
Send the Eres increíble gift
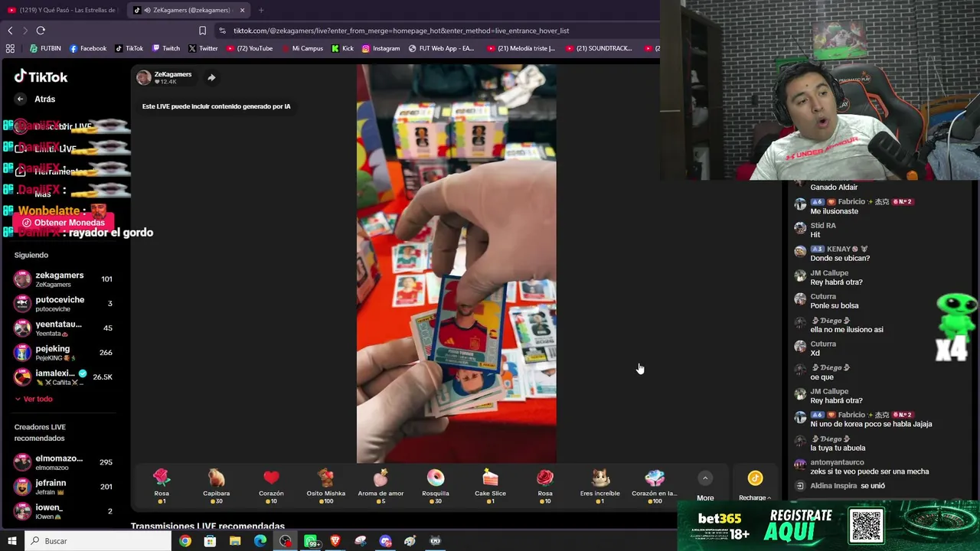click(600, 486)
